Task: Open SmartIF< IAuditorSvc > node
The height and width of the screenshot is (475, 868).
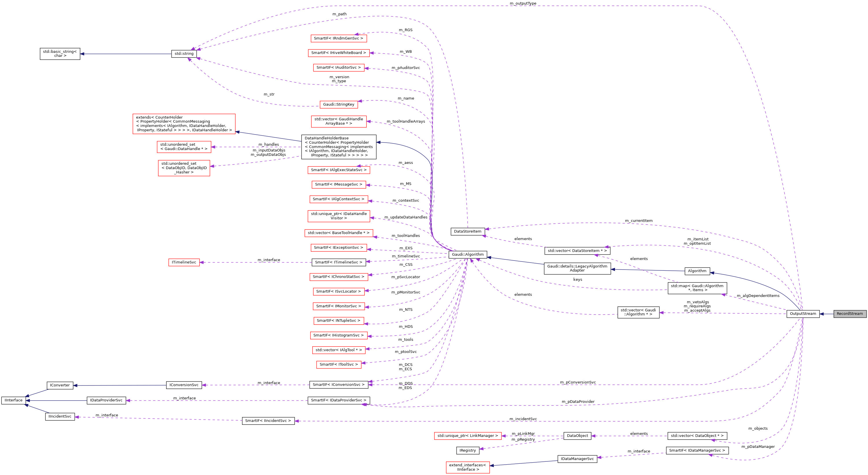Action: (x=339, y=67)
